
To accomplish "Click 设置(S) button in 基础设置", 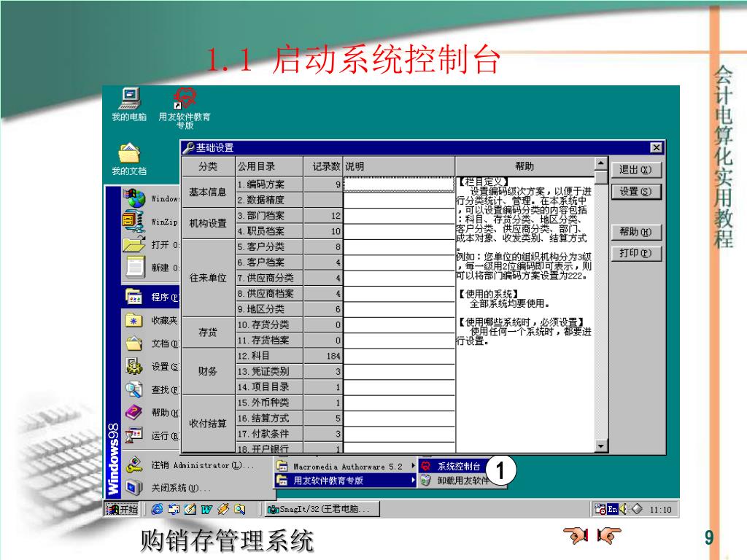I will 635,192.
